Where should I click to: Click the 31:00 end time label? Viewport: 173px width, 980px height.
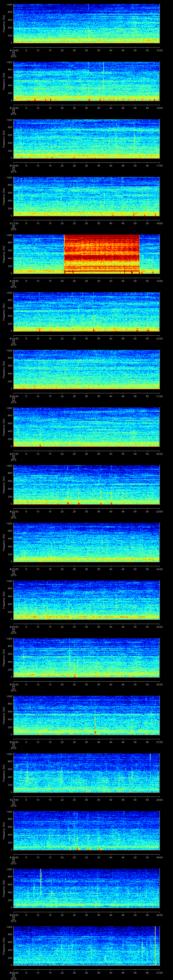[159, 972]
